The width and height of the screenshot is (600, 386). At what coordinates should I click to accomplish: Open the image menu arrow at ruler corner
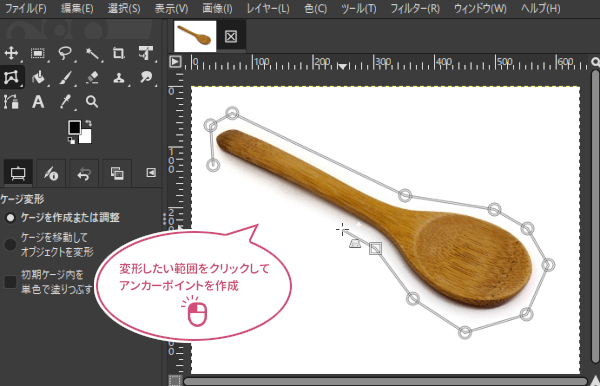pyautogui.click(x=175, y=62)
